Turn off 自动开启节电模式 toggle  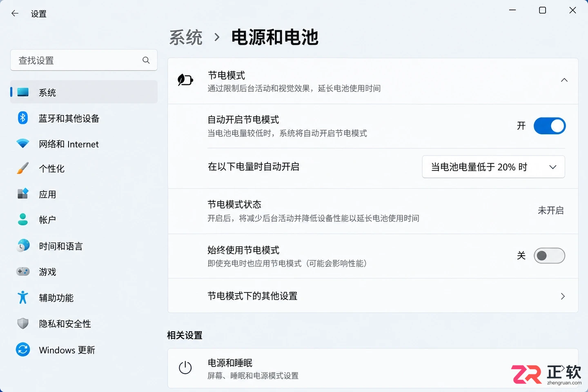tap(550, 126)
